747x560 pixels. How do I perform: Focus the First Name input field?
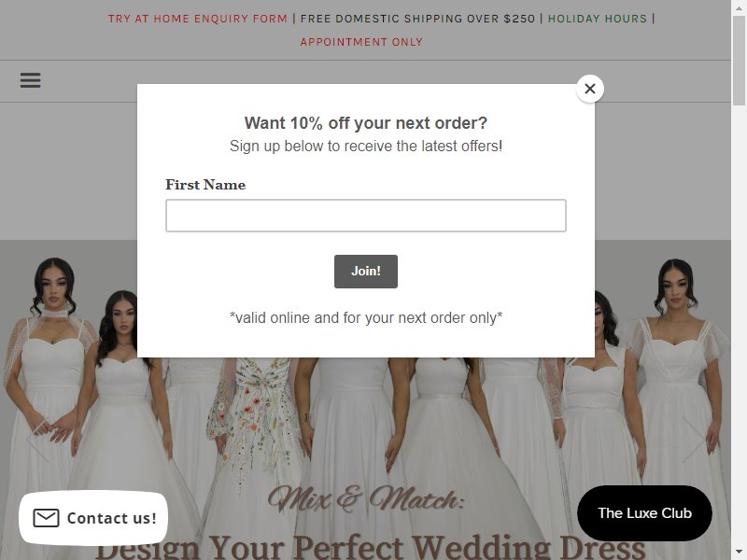point(366,216)
